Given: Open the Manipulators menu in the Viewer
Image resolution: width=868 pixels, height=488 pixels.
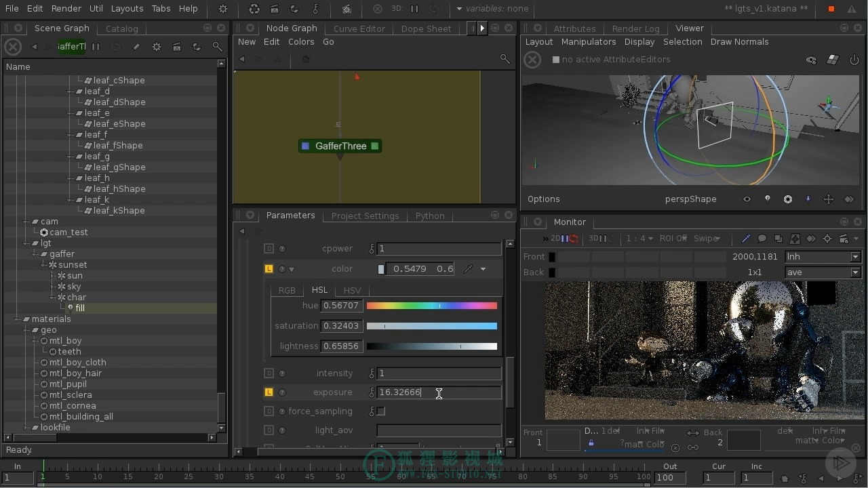Looking at the screenshot, I should point(589,42).
